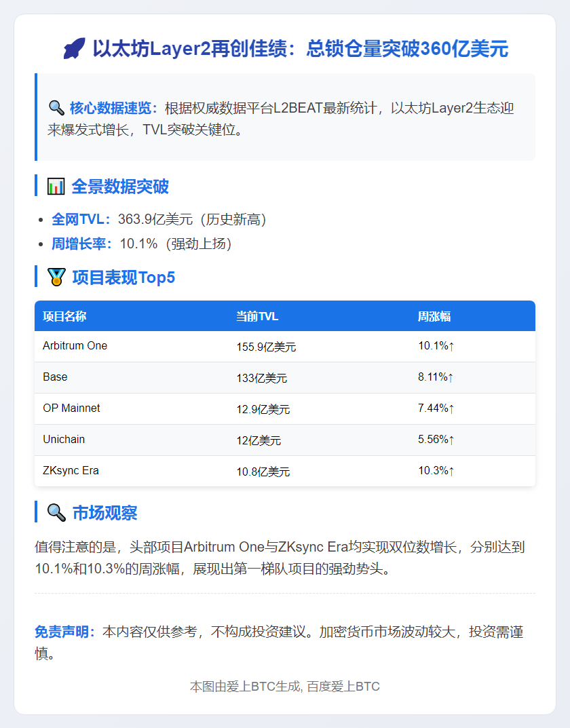Click the 5.56%↑ cell

point(436,439)
